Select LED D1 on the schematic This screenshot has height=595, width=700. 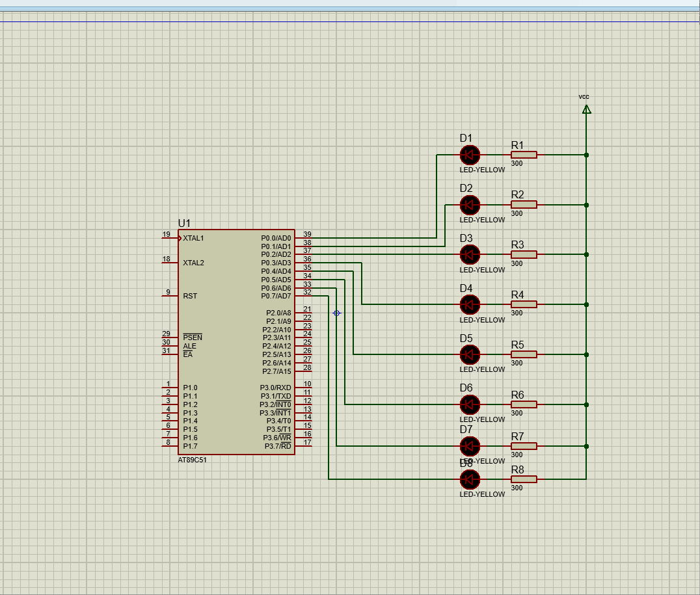pos(470,155)
